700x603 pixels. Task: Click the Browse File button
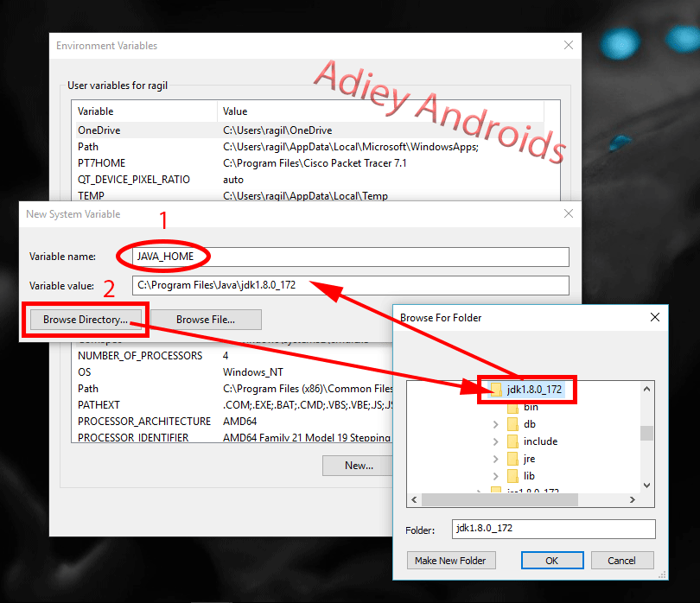[204, 320]
